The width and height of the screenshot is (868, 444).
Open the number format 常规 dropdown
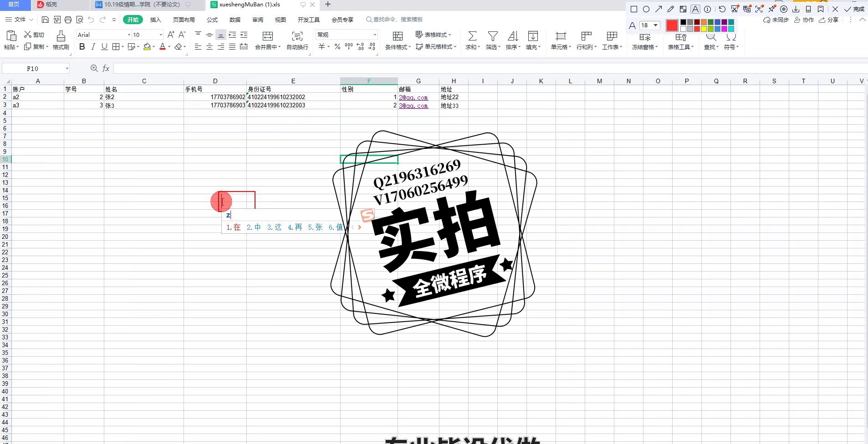375,35
